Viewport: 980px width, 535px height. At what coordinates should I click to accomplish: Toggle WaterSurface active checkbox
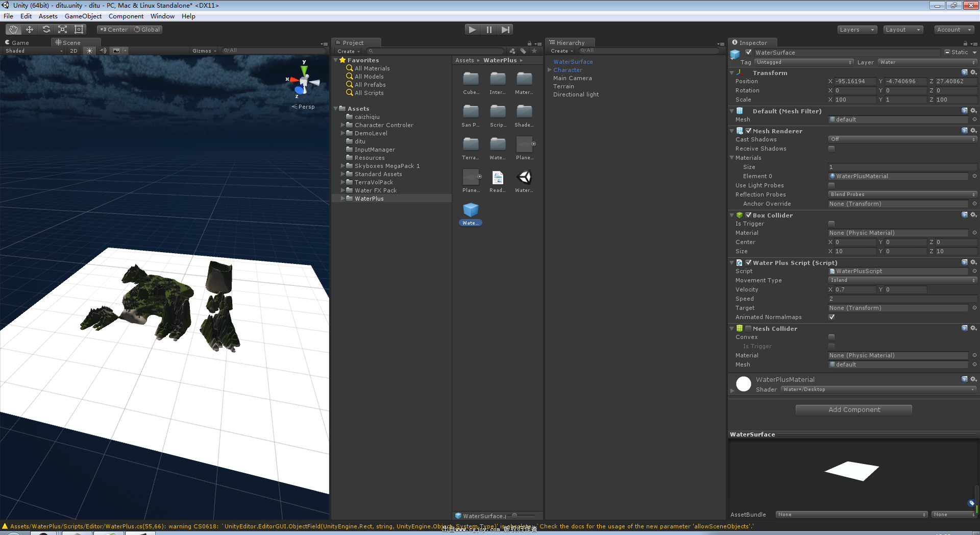click(x=748, y=52)
